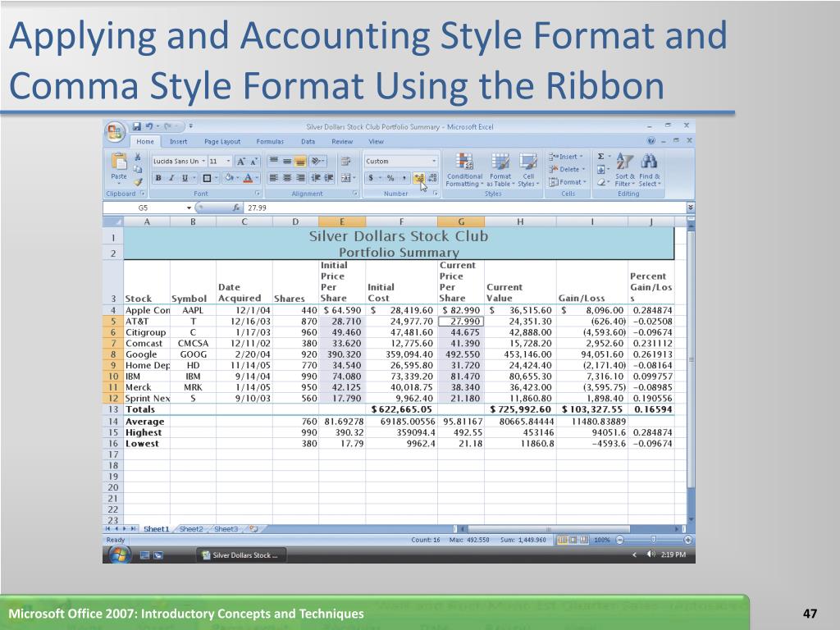This screenshot has height=630, width=840.
Task: Switch to Page Layout view in status bar
Action: [573, 540]
